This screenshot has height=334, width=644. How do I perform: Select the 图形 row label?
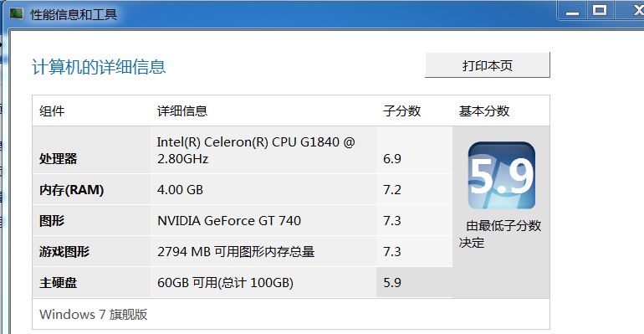pos(52,221)
